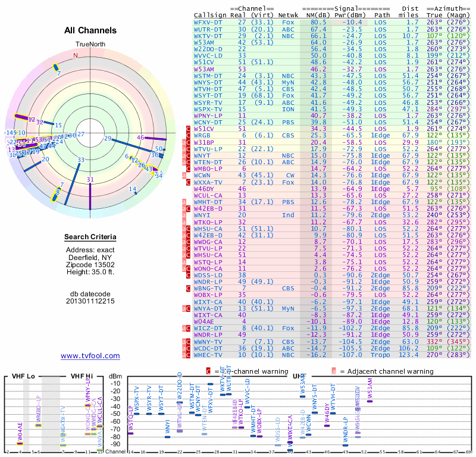Click the Callsign column header
The height and width of the screenshot is (457, 476).
[x=211, y=14]
